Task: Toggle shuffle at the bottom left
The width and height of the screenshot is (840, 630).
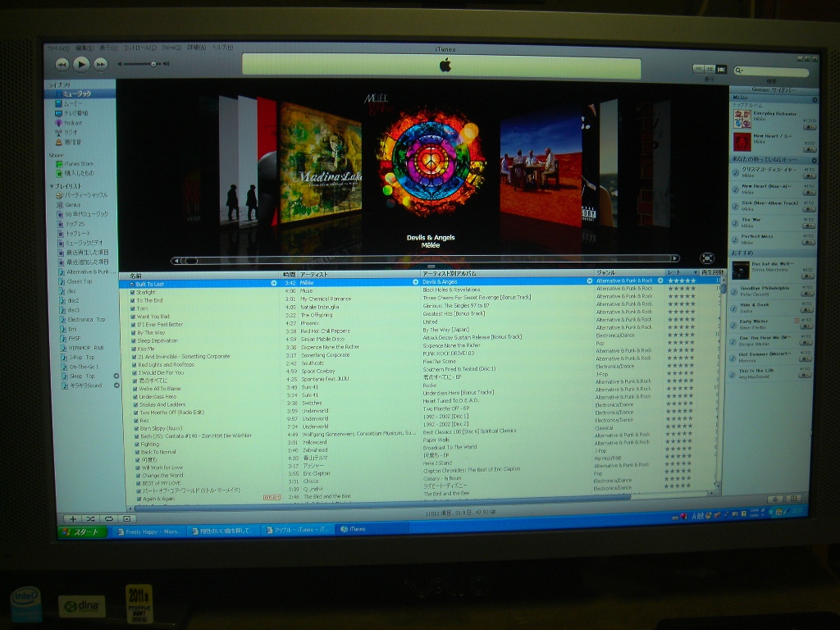Action: (90, 518)
